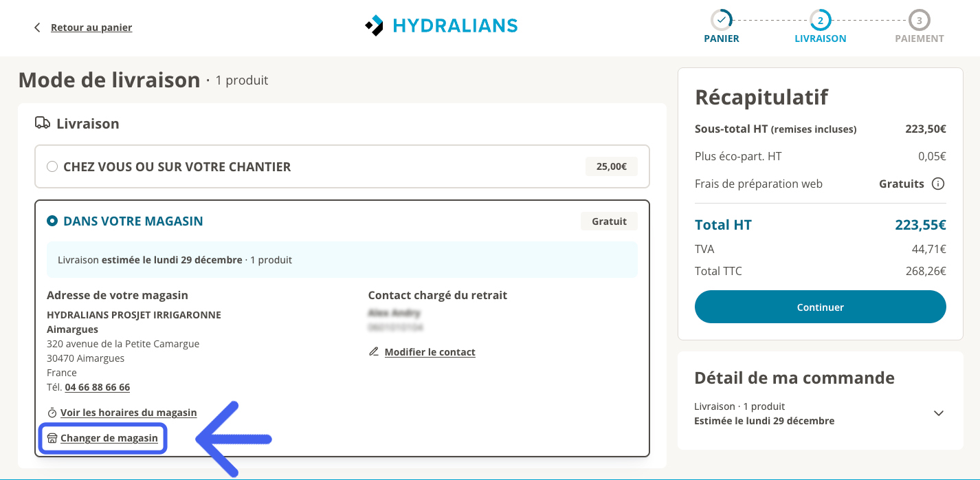Click the Livraison estimée le lundi 29 décembre banner
This screenshot has height=480, width=980.
pyautogui.click(x=342, y=260)
